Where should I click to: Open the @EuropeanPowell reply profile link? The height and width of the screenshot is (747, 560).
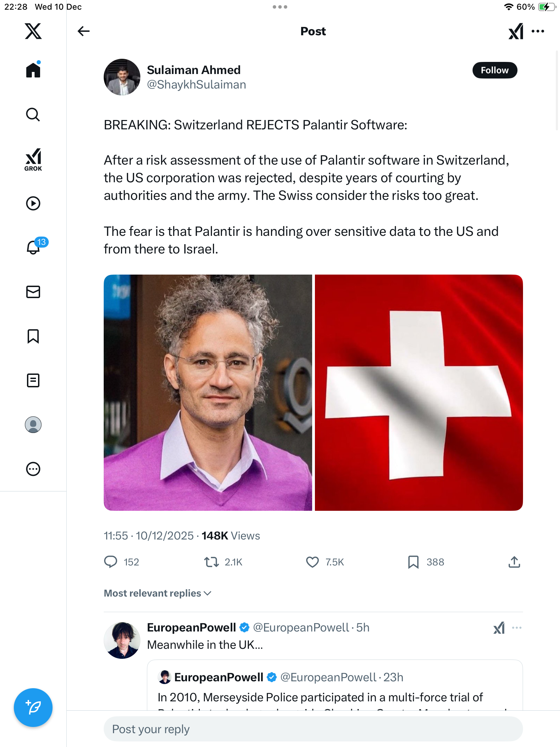301,627
